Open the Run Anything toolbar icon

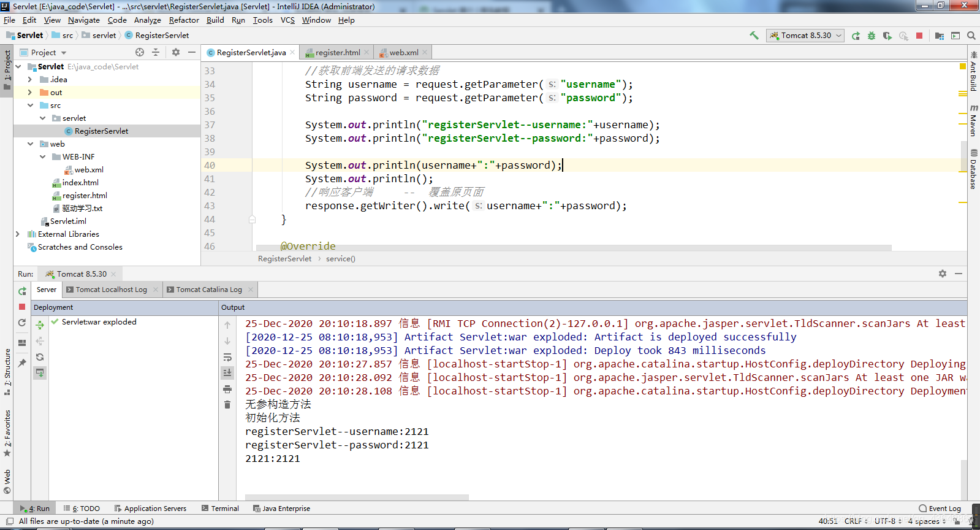pyautogui.click(x=955, y=36)
